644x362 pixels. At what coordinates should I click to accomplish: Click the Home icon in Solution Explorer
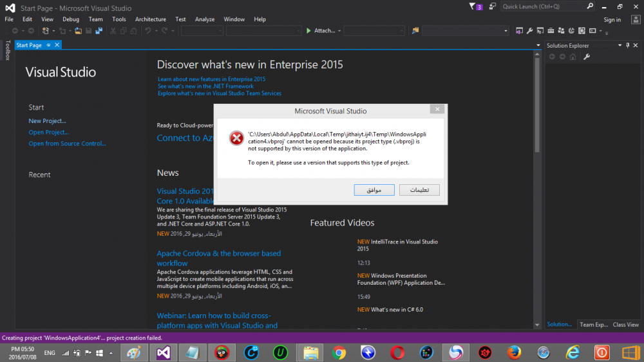(x=573, y=57)
